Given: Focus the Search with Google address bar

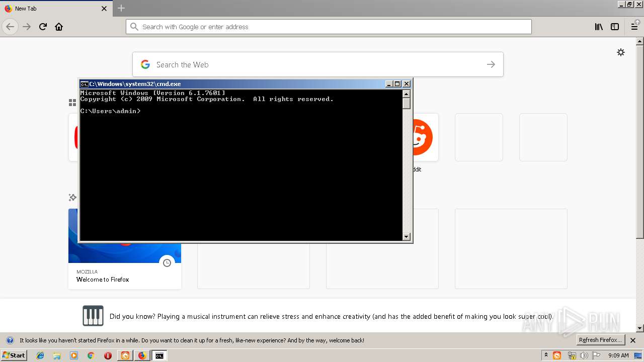Looking at the screenshot, I should pos(329,27).
